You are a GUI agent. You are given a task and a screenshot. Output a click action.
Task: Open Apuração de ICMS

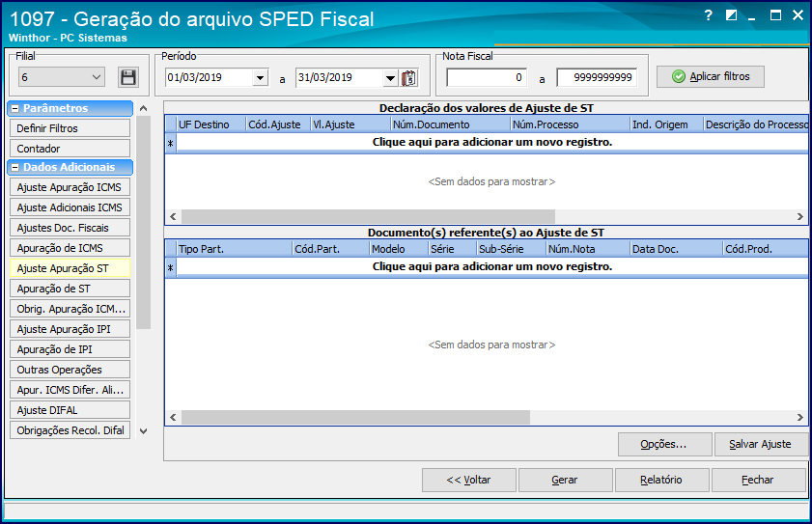[x=70, y=248]
